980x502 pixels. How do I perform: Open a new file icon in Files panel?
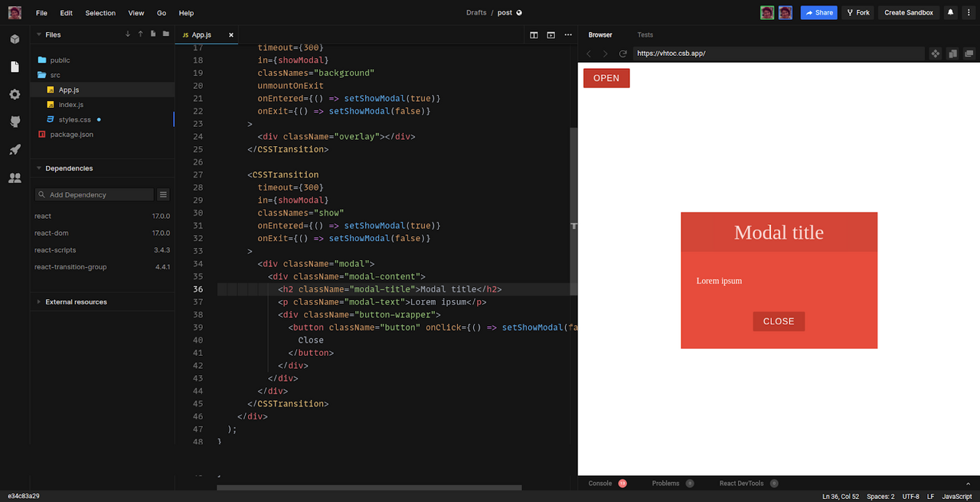[153, 34]
